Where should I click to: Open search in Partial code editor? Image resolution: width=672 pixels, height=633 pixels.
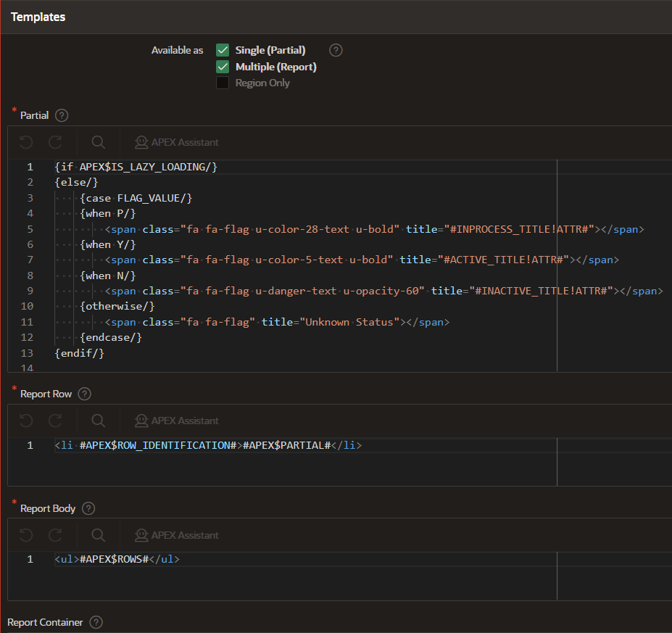[x=99, y=142]
